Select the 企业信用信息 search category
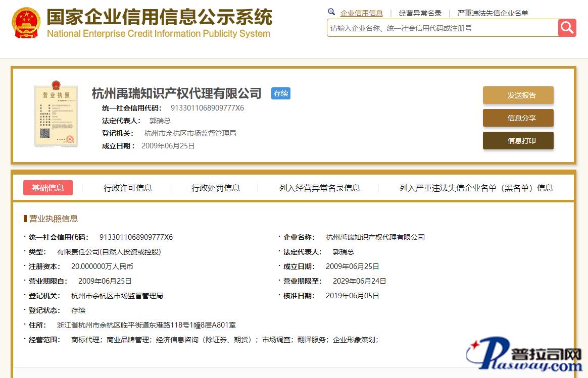This screenshot has width=588, height=378. click(361, 13)
